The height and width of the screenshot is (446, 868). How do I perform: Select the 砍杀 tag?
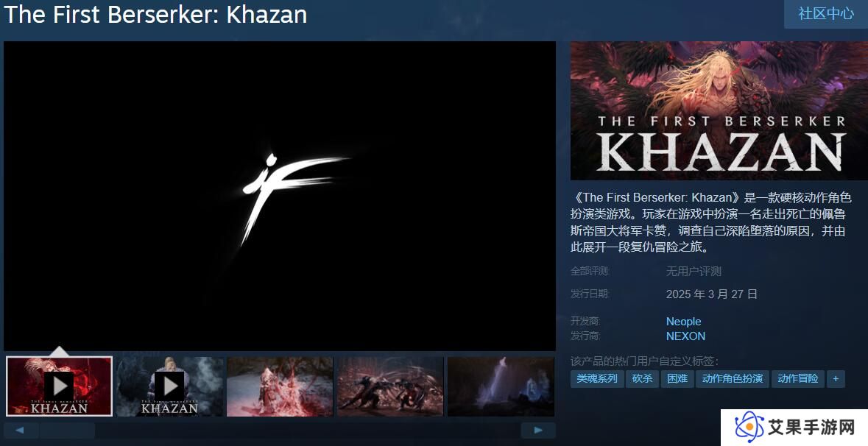pos(642,378)
